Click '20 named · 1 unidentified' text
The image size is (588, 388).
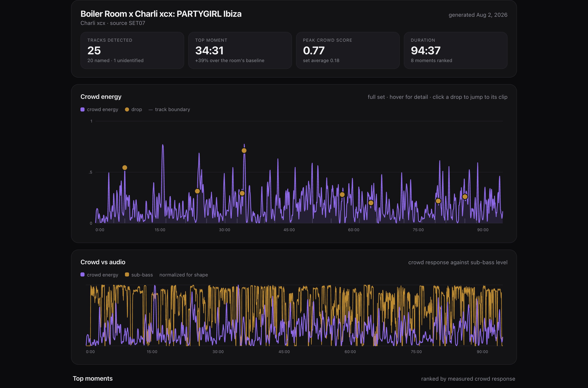click(116, 60)
